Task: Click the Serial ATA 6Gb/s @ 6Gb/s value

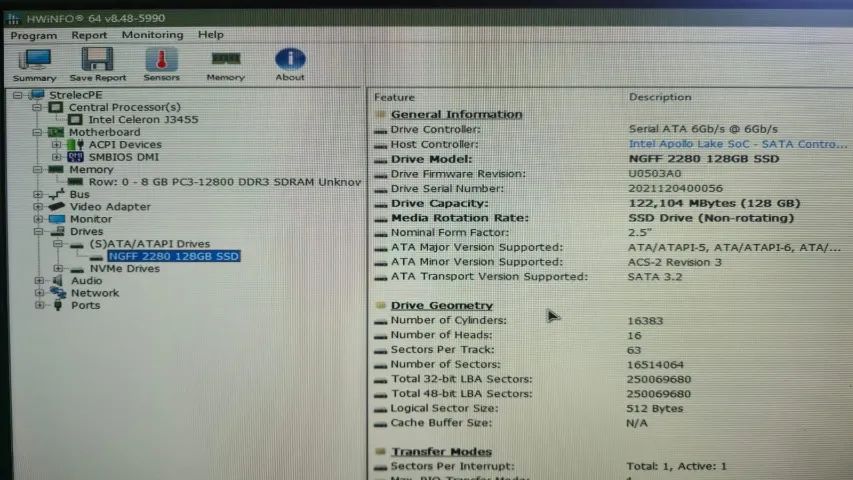Action: pos(703,129)
